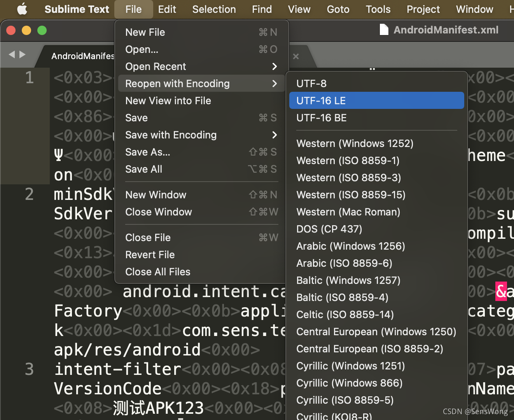Reopen file with UTF-16 LE encoding
Viewport: 514px width, 420px height.
(x=377, y=101)
